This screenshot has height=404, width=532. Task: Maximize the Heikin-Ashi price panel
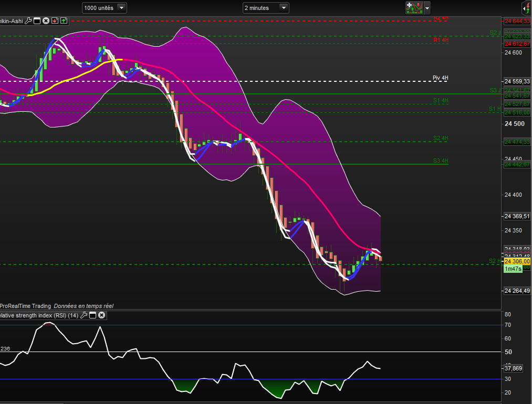(x=37, y=21)
